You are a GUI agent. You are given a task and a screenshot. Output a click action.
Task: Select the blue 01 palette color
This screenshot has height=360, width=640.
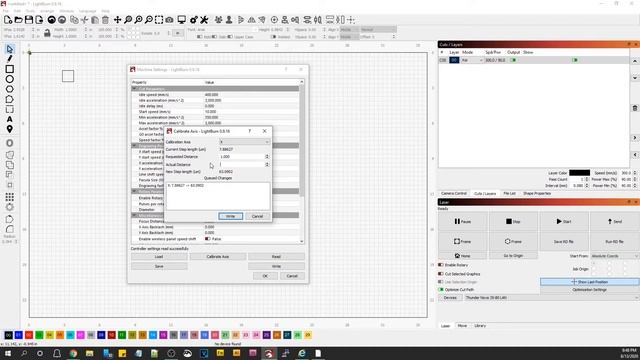point(18,335)
